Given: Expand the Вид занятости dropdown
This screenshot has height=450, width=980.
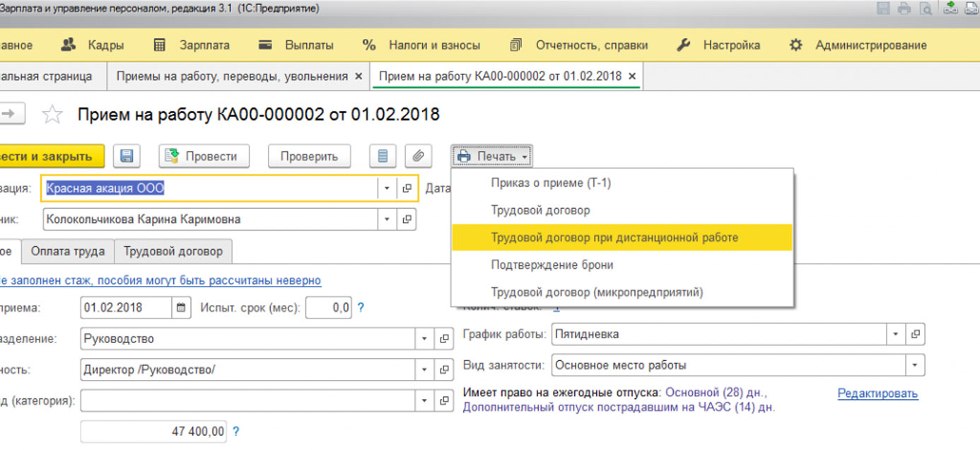Looking at the screenshot, I should (916, 366).
